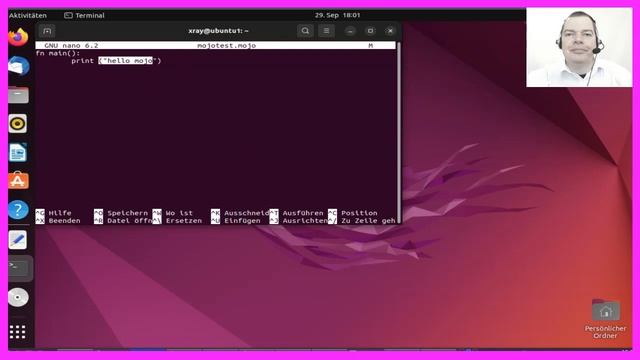Click the ^C Position shortcut hint

click(353, 213)
